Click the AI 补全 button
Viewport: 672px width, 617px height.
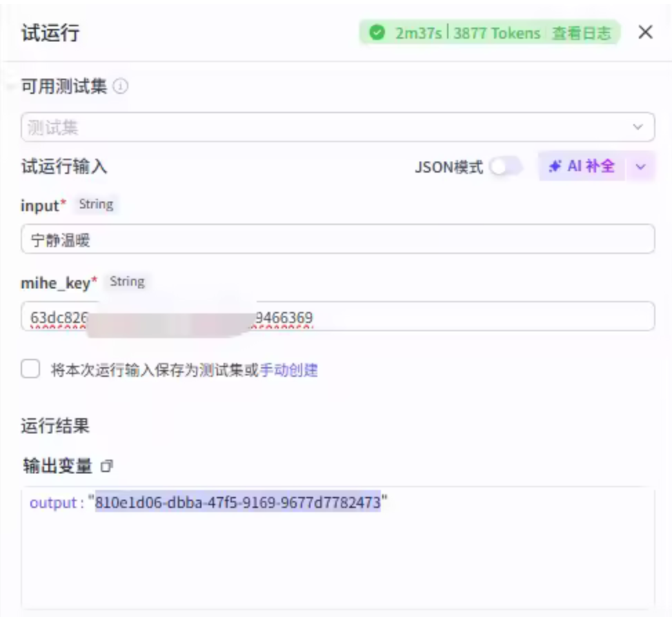click(582, 166)
